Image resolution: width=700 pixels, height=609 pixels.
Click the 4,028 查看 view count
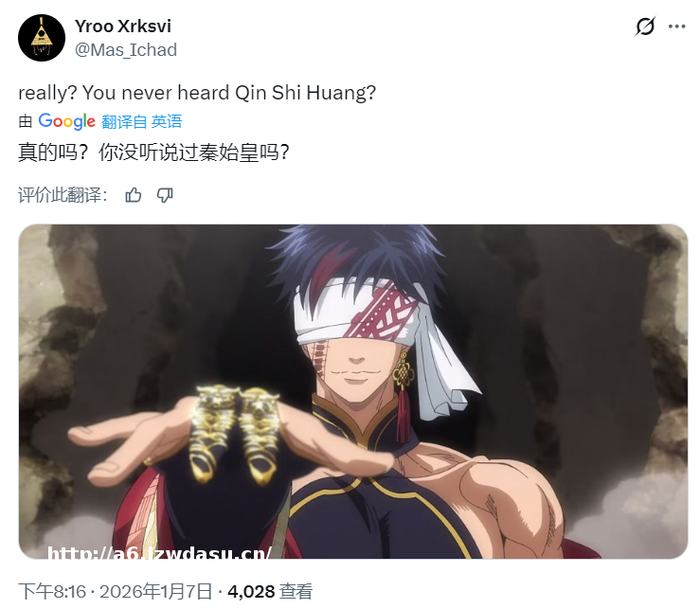tap(270, 592)
